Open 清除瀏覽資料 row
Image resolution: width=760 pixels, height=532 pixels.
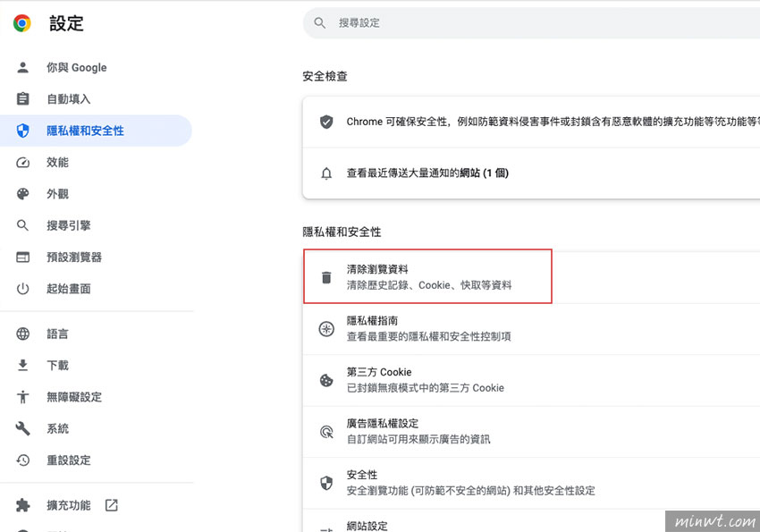tap(429, 277)
